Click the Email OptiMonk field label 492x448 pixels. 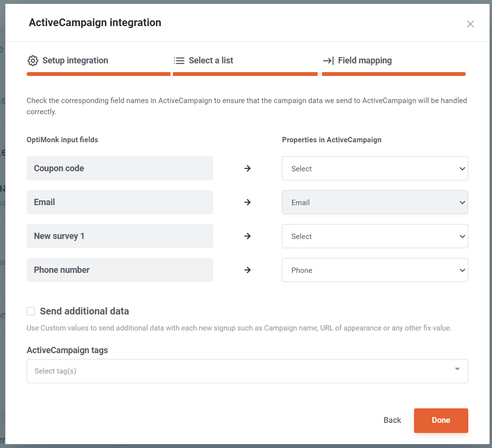120,202
